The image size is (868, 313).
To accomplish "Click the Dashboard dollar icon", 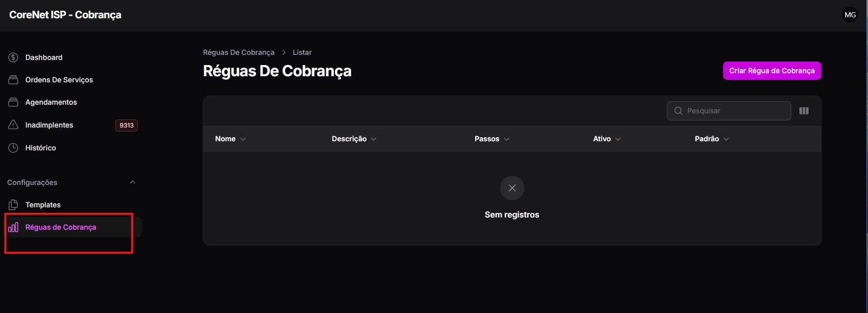I will pos(13,57).
